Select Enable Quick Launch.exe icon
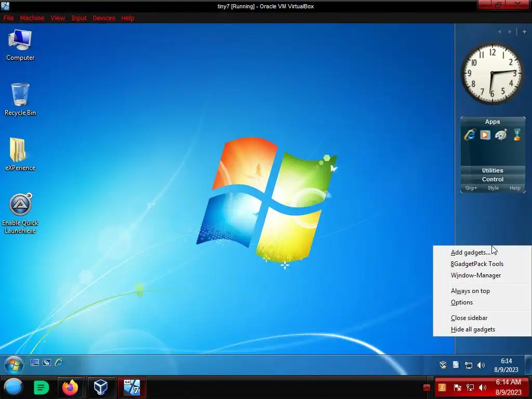The image size is (532, 399). [20, 214]
